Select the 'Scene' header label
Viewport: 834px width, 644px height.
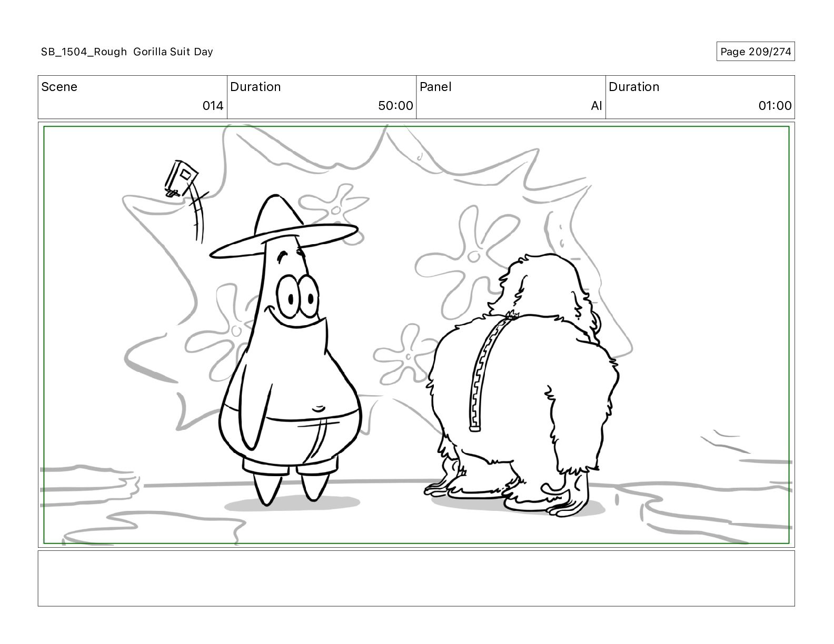[x=59, y=87]
